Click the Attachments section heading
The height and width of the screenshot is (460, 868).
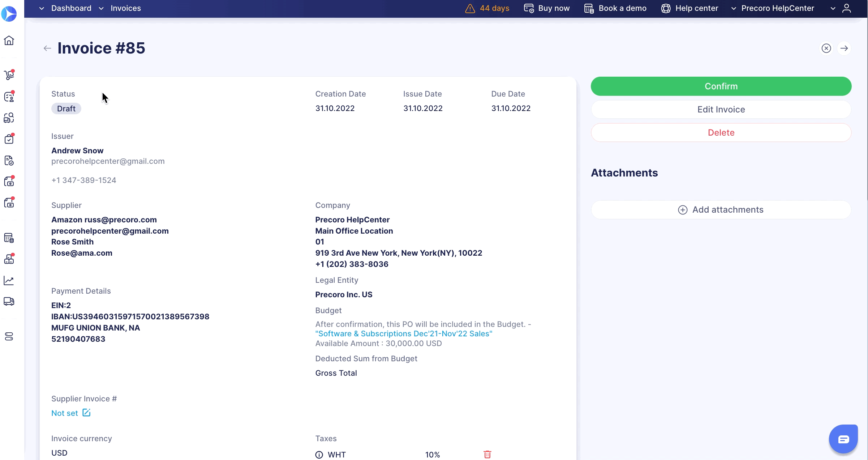point(624,172)
